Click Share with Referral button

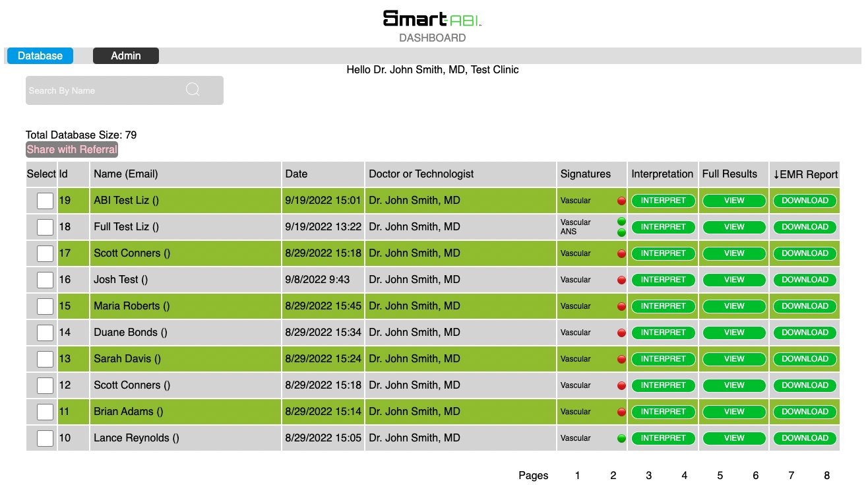click(72, 150)
